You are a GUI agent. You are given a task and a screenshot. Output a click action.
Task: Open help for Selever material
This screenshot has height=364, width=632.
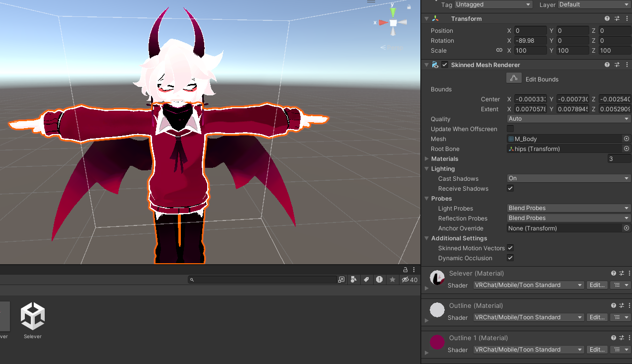click(614, 273)
